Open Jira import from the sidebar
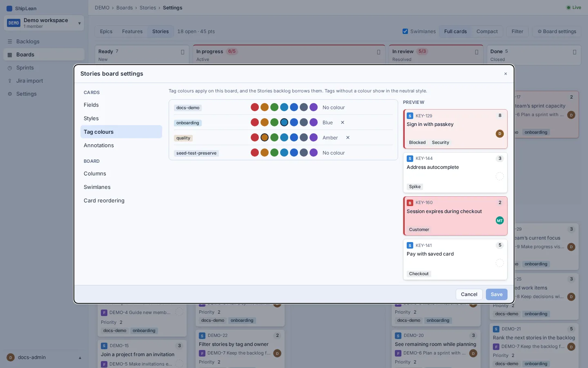Viewport: 588px width, 368px height. tap(44, 81)
